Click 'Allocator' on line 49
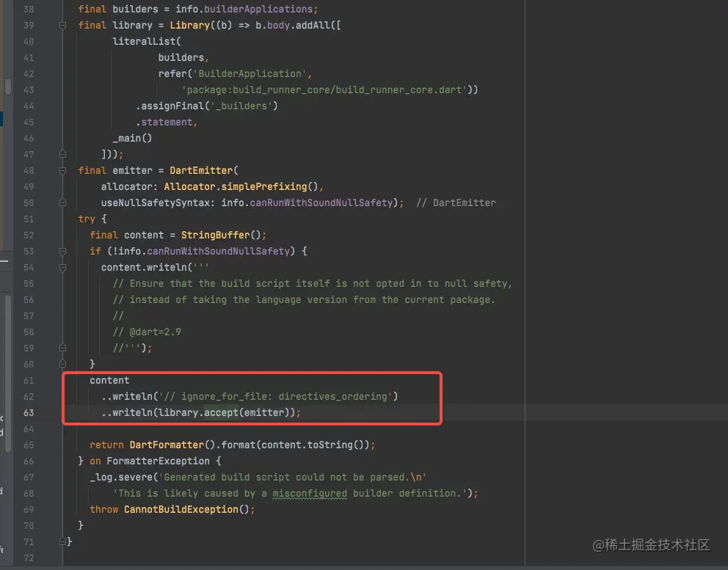 189,186
